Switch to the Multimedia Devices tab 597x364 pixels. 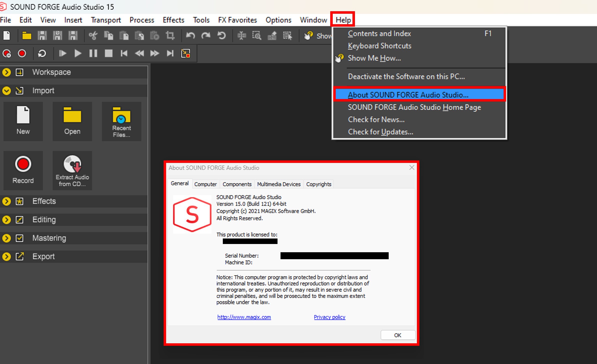tap(279, 184)
